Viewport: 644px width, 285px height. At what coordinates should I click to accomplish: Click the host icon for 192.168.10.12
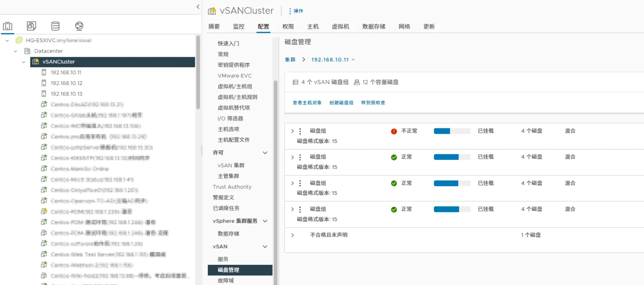tap(44, 83)
